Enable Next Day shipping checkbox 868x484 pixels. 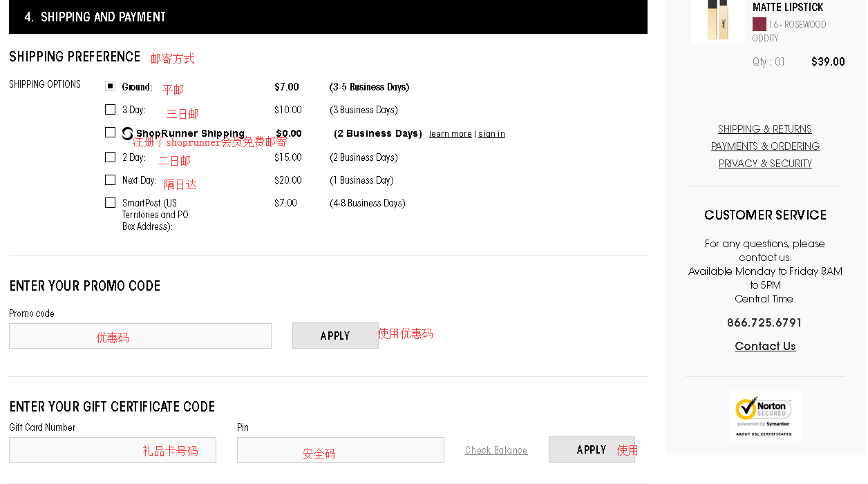pyautogui.click(x=110, y=180)
